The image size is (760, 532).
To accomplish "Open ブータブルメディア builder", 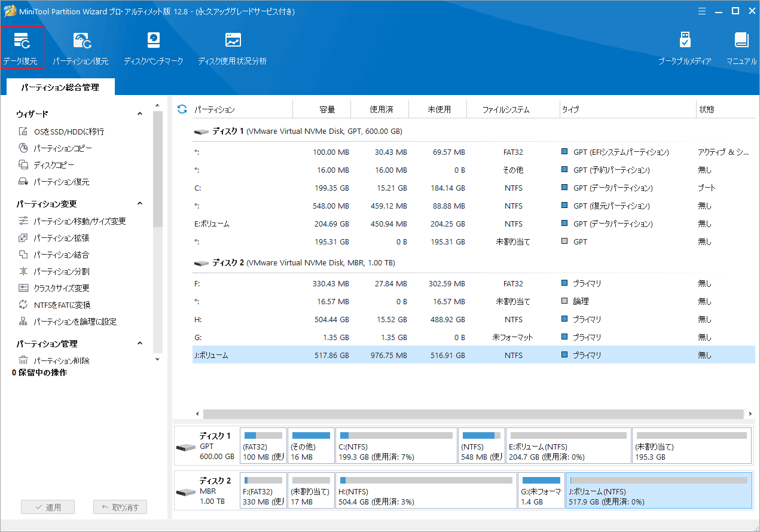I will coord(685,48).
